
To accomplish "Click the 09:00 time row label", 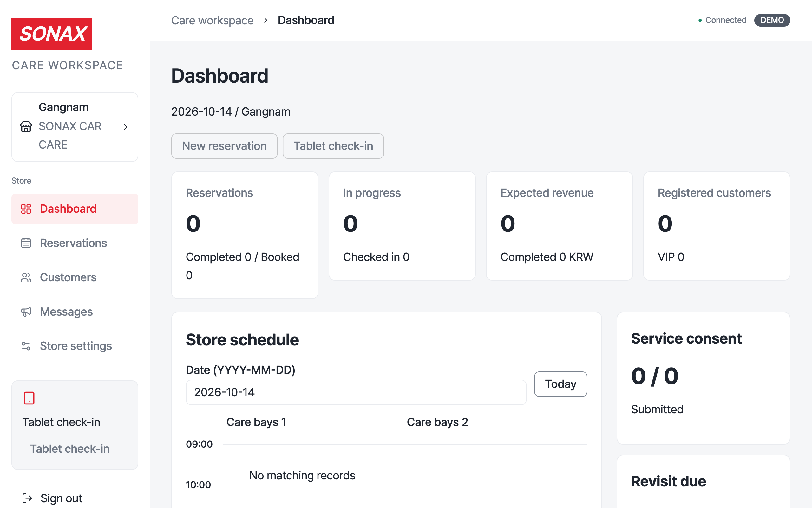I will (x=199, y=444).
